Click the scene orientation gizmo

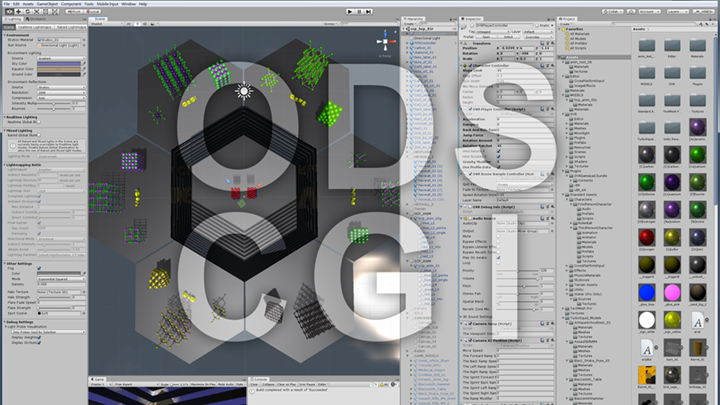[x=385, y=42]
